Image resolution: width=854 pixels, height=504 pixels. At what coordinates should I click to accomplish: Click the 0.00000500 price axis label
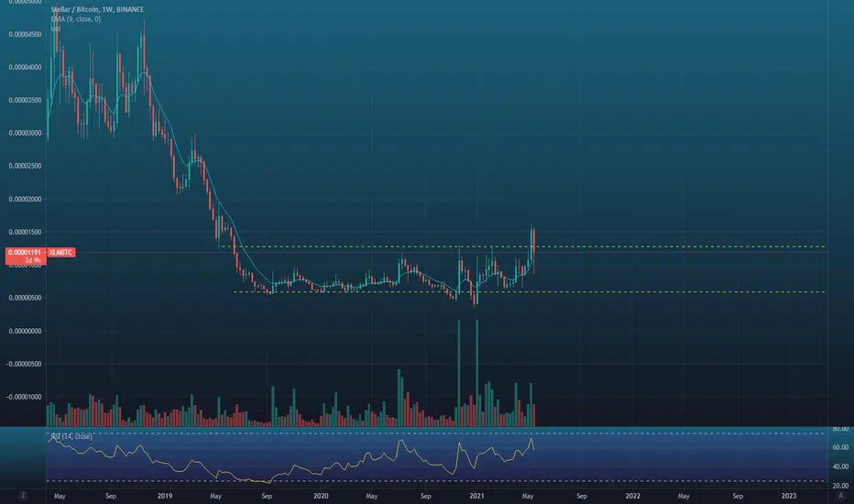coord(25,298)
